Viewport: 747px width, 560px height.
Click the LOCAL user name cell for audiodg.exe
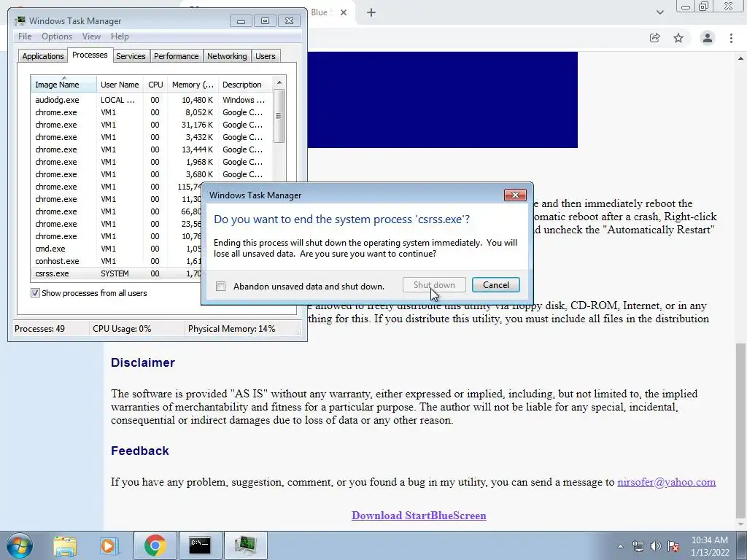(x=118, y=100)
